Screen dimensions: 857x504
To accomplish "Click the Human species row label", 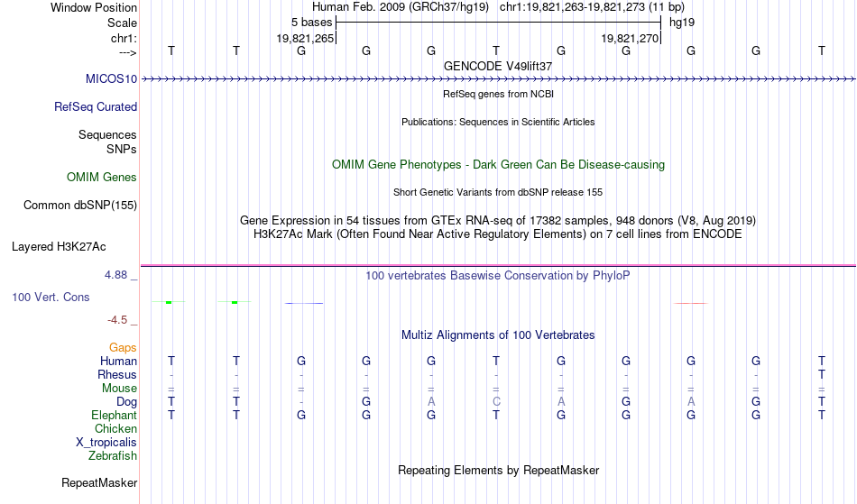I will coord(118,361).
